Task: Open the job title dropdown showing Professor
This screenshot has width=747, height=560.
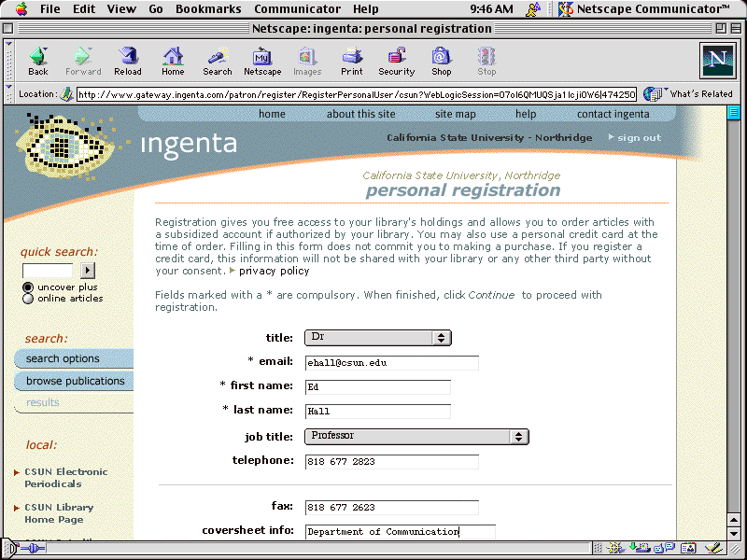Action: (416, 437)
